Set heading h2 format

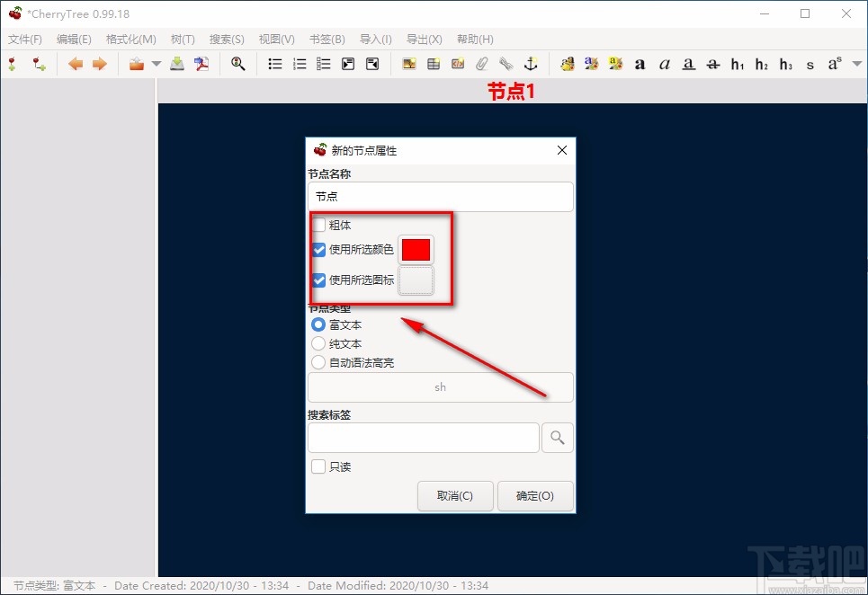(762, 64)
